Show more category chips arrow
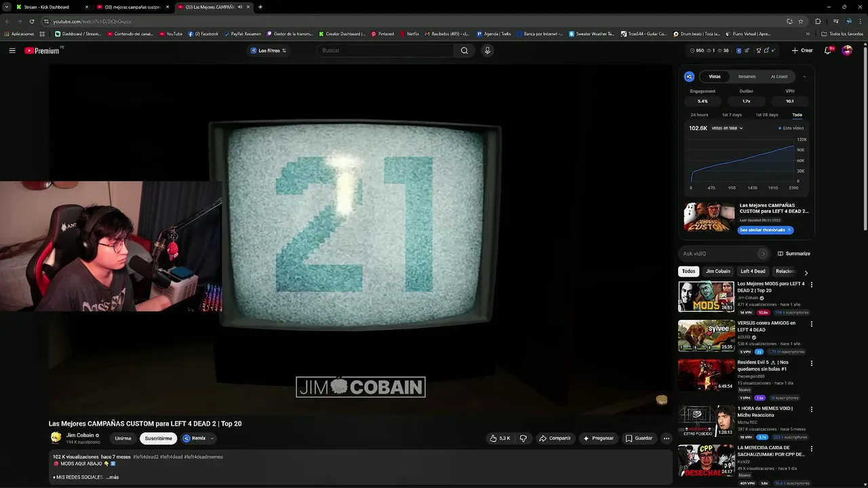This screenshot has width=868, height=488. [x=806, y=272]
